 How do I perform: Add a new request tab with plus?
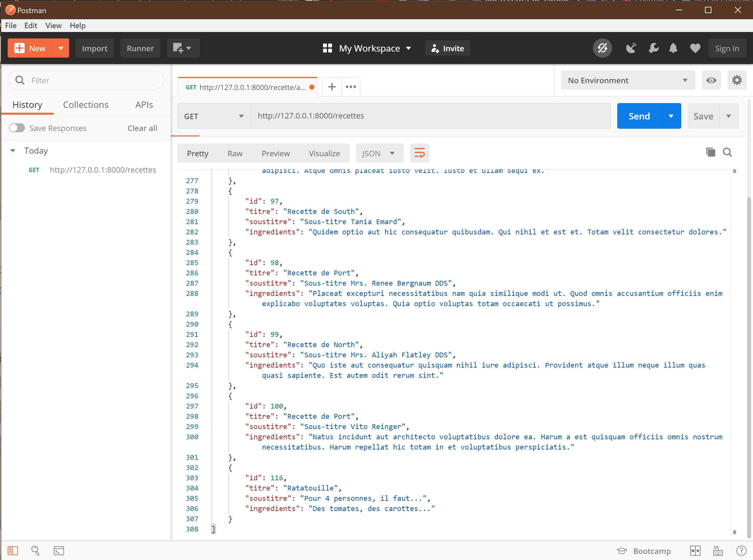pyautogui.click(x=332, y=87)
